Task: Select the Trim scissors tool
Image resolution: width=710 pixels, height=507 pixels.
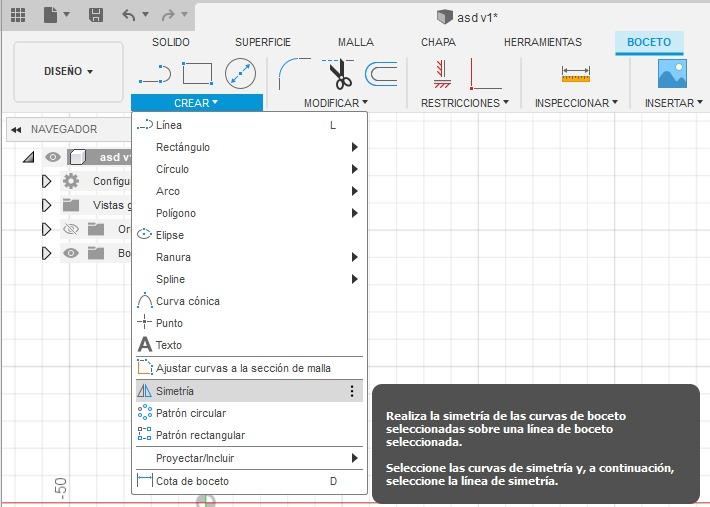Action: (339, 73)
